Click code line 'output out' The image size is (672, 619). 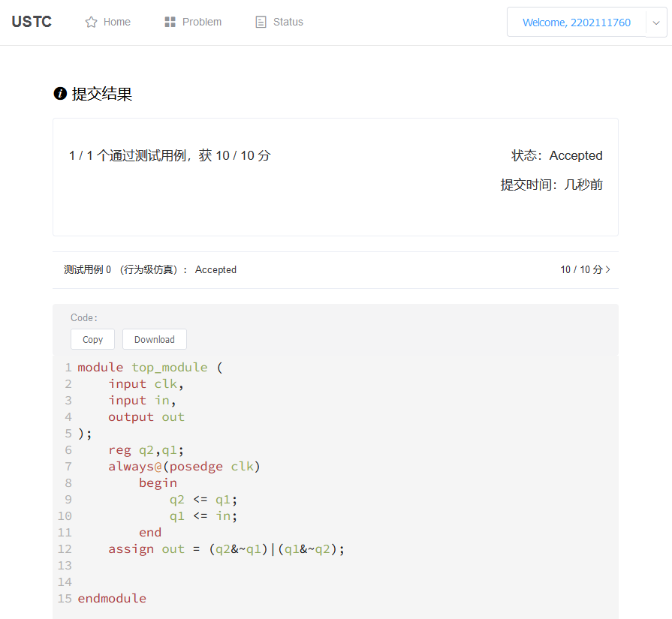[x=146, y=417]
